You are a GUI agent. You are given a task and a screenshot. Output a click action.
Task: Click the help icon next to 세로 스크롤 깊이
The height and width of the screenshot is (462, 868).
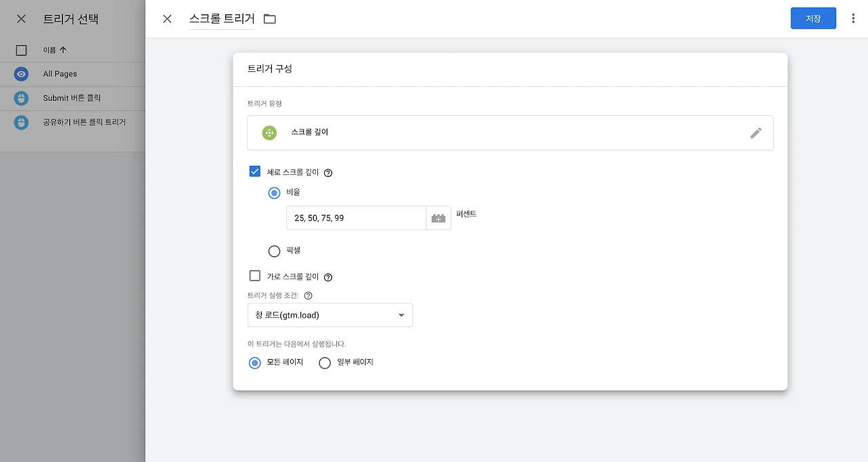coord(328,173)
